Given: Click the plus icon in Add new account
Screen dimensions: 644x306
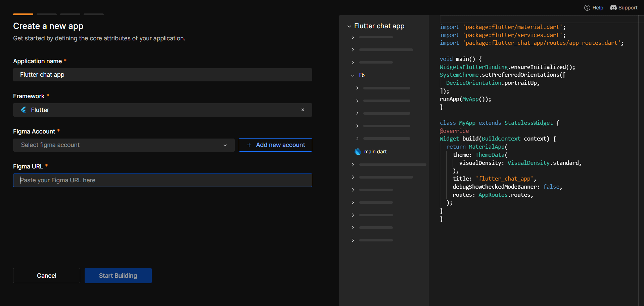Looking at the screenshot, I should pyautogui.click(x=249, y=145).
